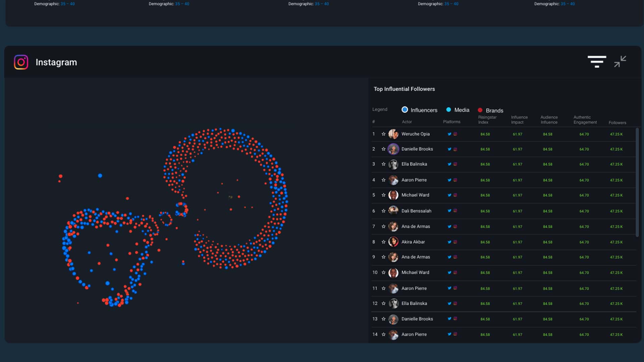Mark Akira Akbar row with star
This screenshot has height=362, width=644.
click(x=383, y=242)
